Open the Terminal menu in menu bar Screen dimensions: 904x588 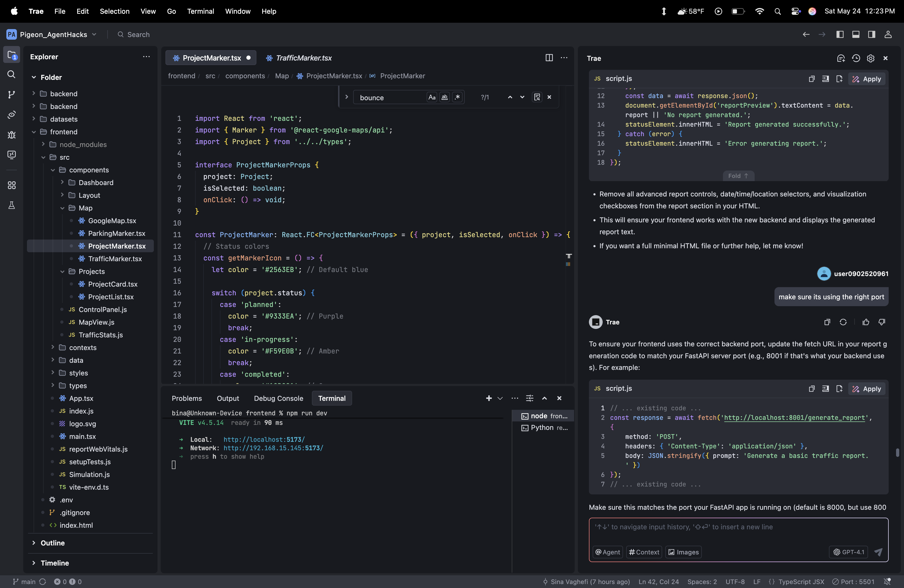pyautogui.click(x=200, y=11)
